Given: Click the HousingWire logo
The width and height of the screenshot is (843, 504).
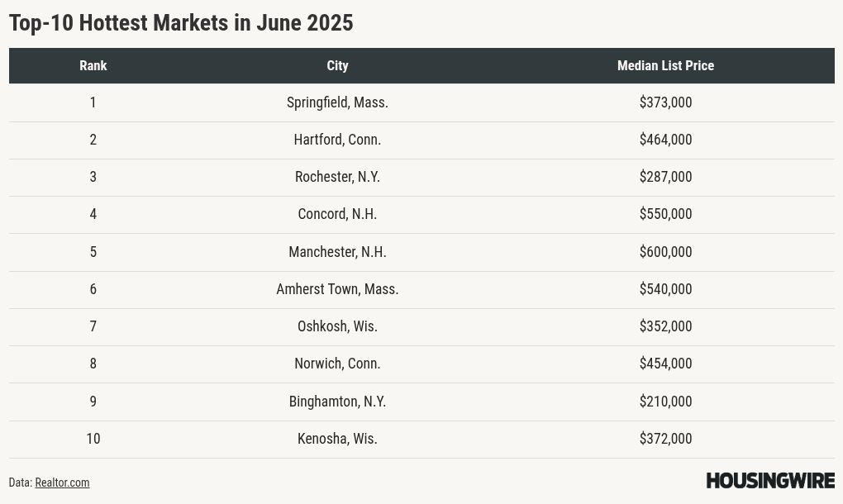Looking at the screenshot, I should 769,481.
